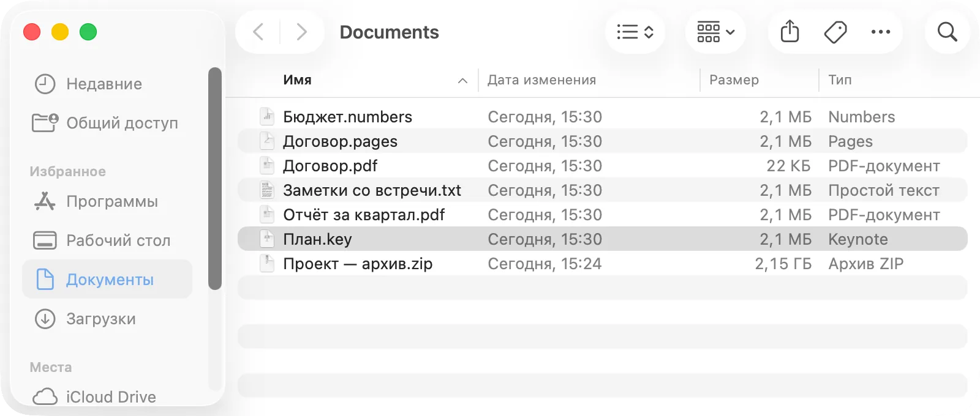Click the Pages type cell
This screenshot has width=980, height=416.
850,141
